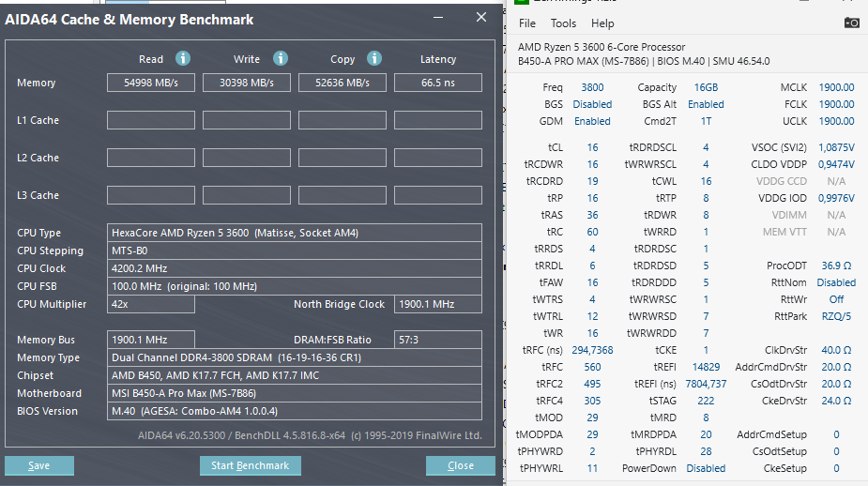Click CPU FSB field 100.0 MHz
This screenshot has height=486, width=868.
click(x=295, y=286)
